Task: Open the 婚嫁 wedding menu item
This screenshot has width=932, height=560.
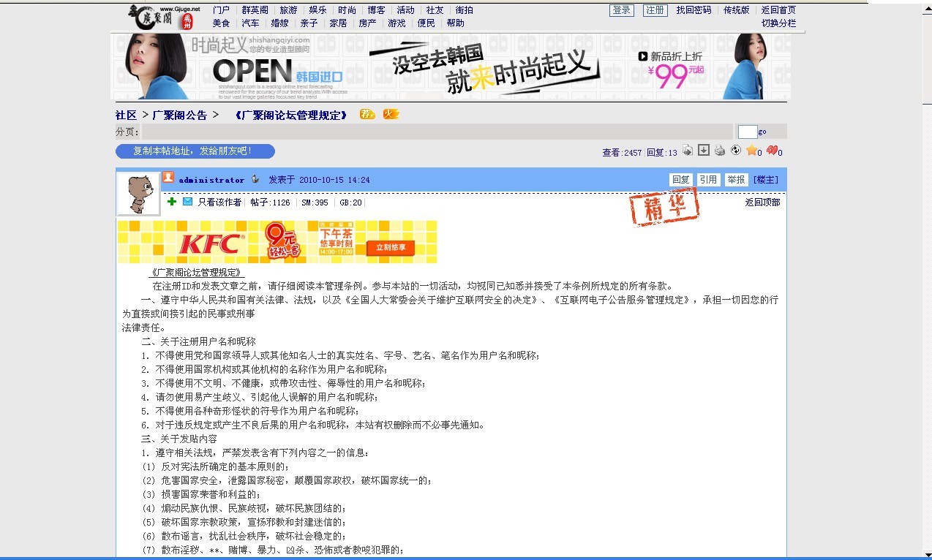Action: point(279,23)
